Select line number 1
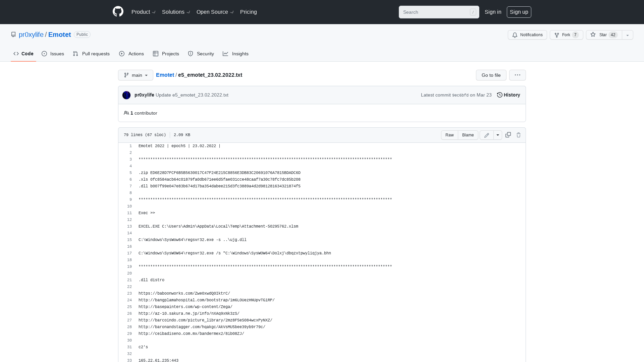Screen dimensions: 644x362 click(x=130, y=146)
